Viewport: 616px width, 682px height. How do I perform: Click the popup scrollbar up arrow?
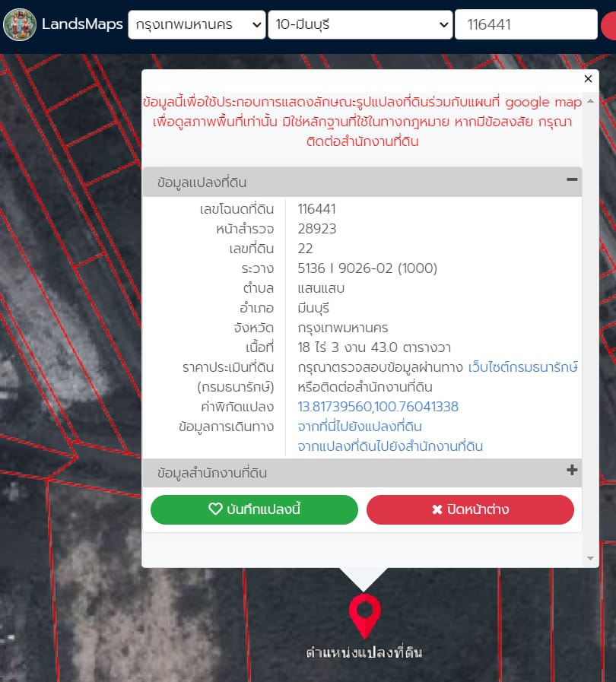click(x=590, y=101)
